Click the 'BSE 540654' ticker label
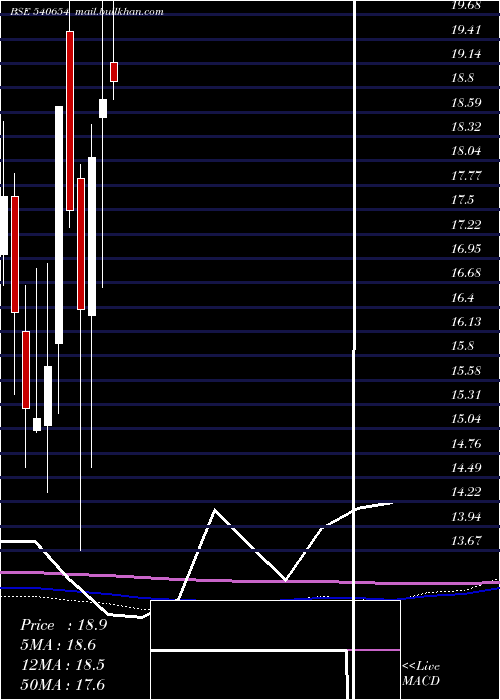This screenshot has width=500, height=700. click(40, 12)
